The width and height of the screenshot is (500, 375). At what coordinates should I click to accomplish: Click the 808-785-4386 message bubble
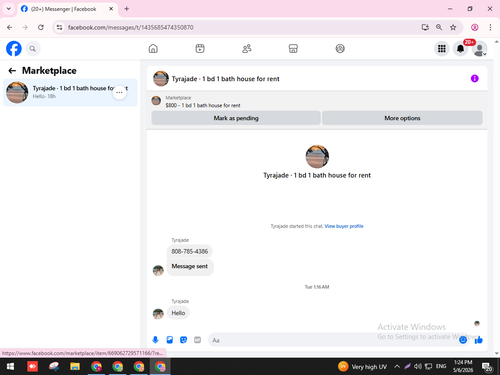click(189, 251)
